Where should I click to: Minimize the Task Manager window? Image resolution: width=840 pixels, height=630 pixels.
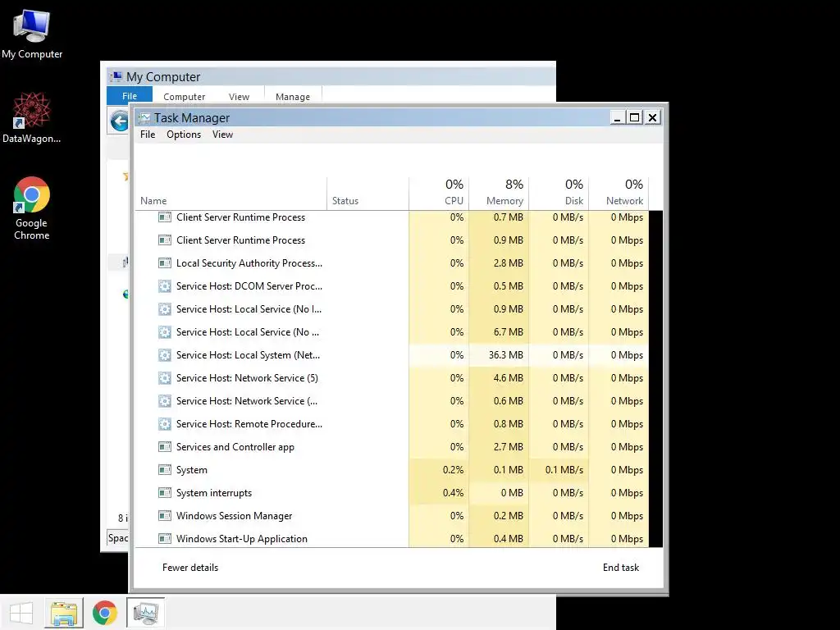coord(618,117)
